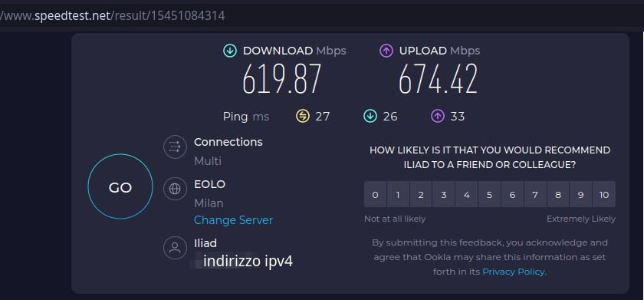The height and width of the screenshot is (300, 644).
Task: Click the download arrow icon beside DOWNLOAD Mbps
Action: coord(230,51)
